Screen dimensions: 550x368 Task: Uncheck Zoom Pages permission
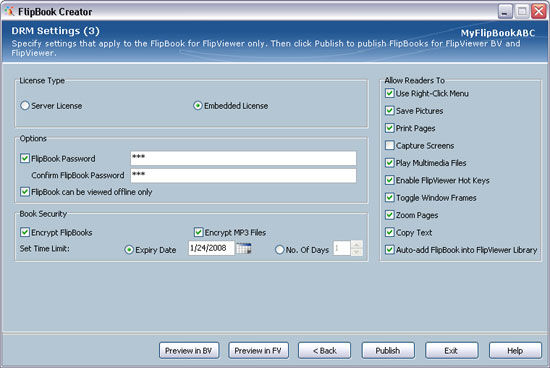389,215
